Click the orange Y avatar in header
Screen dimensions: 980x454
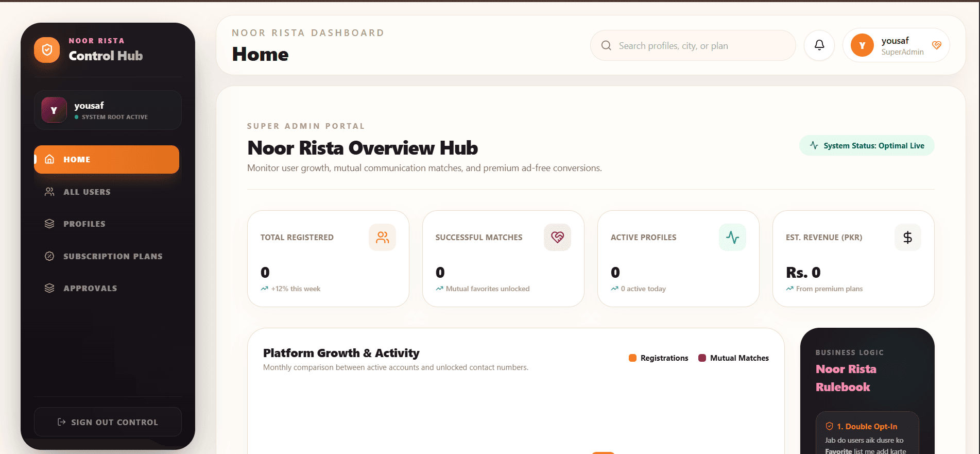(863, 45)
